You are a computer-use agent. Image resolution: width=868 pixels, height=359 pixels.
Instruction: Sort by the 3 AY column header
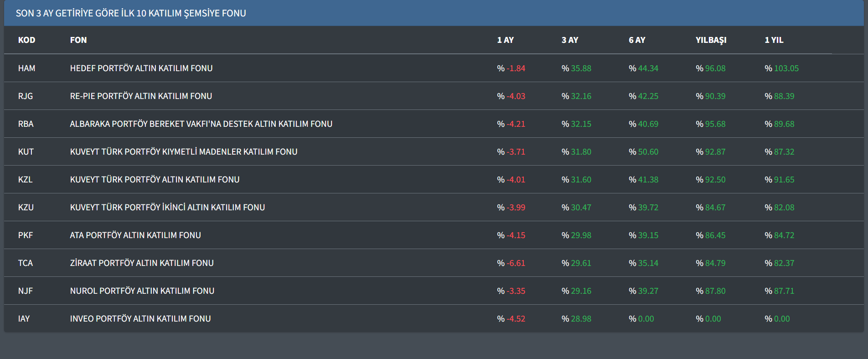[x=569, y=40]
